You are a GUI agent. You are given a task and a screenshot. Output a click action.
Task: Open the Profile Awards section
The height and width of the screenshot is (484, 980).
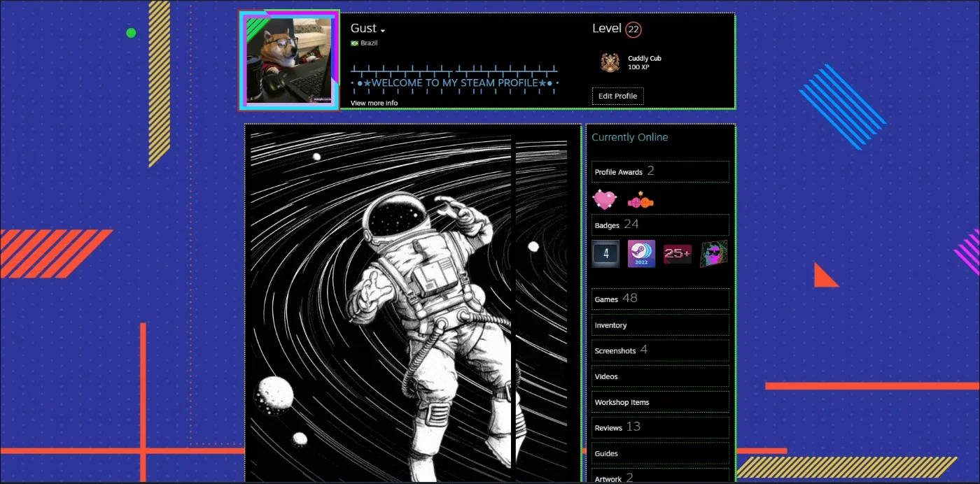[660, 171]
